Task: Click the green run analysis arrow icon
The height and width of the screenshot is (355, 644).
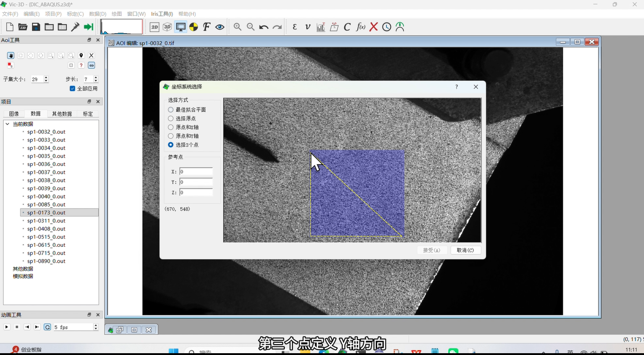Action: pyautogui.click(x=89, y=27)
